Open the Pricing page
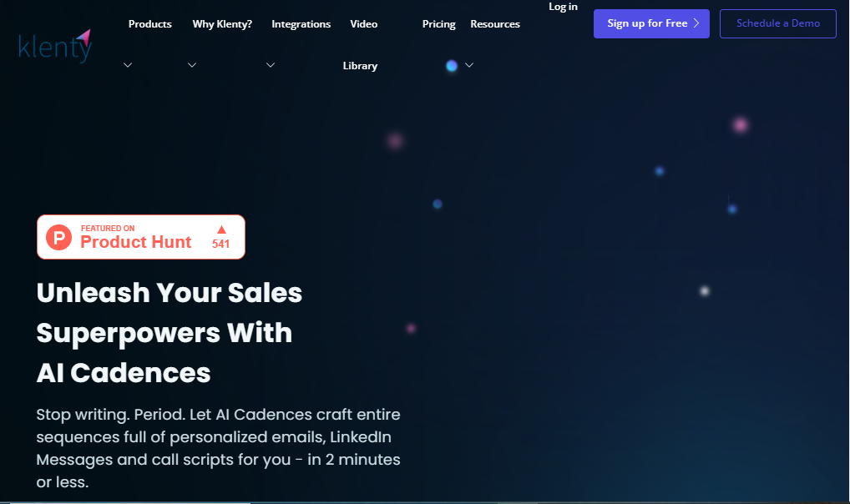This screenshot has width=850, height=504. pos(438,24)
